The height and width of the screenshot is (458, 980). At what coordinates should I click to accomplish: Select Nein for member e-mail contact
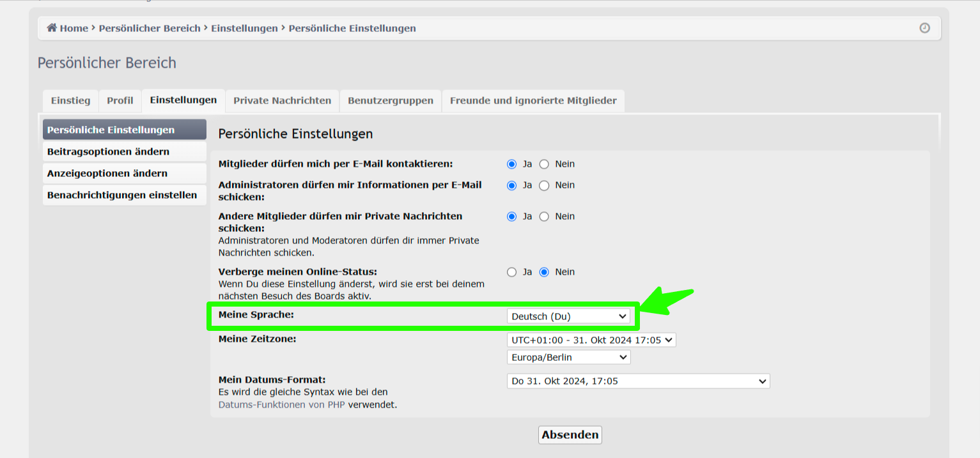click(x=544, y=164)
